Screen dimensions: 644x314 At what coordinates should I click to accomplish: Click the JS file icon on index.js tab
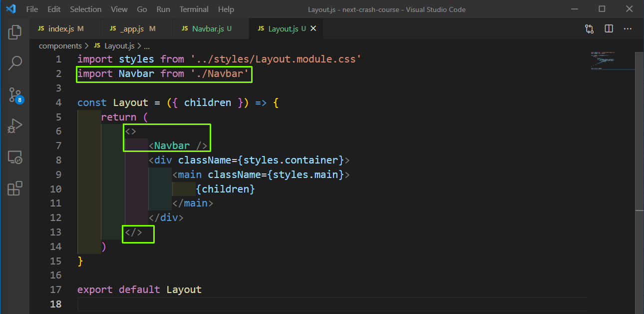coord(41,29)
